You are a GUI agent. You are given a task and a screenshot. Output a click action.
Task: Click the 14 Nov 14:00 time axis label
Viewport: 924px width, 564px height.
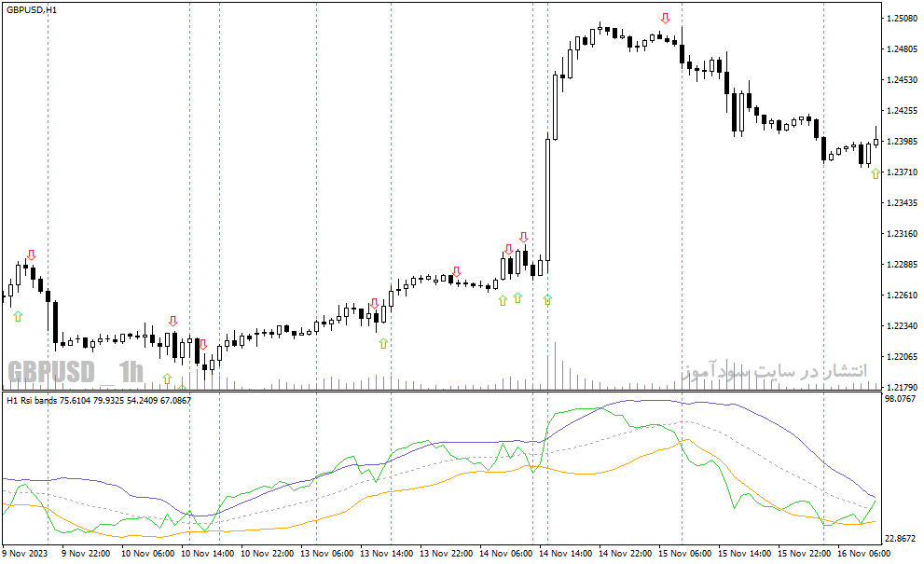point(566,554)
